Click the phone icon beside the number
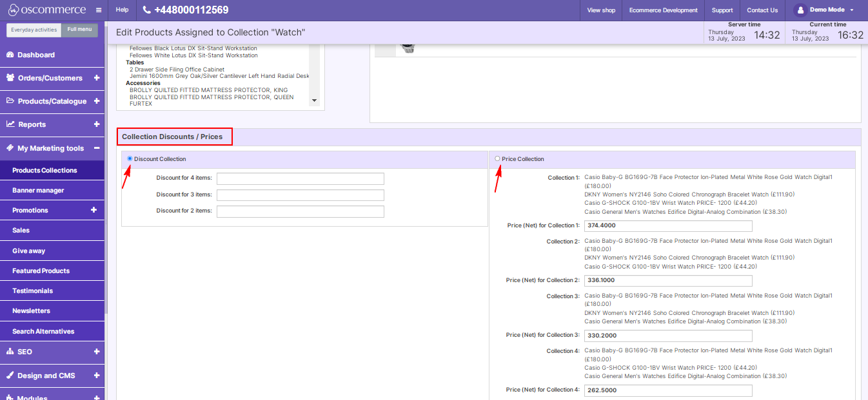This screenshot has width=868, height=400. (146, 10)
